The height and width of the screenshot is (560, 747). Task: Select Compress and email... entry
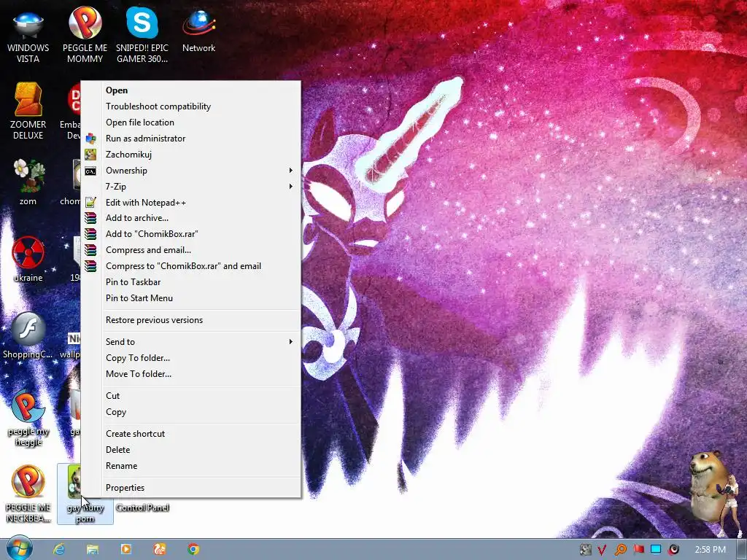(191, 250)
